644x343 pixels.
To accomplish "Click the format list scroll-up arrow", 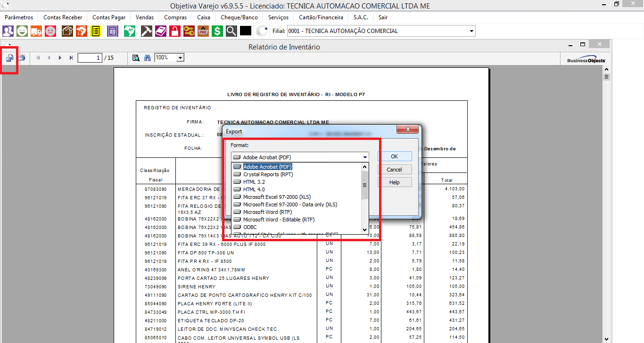I will (x=364, y=166).
